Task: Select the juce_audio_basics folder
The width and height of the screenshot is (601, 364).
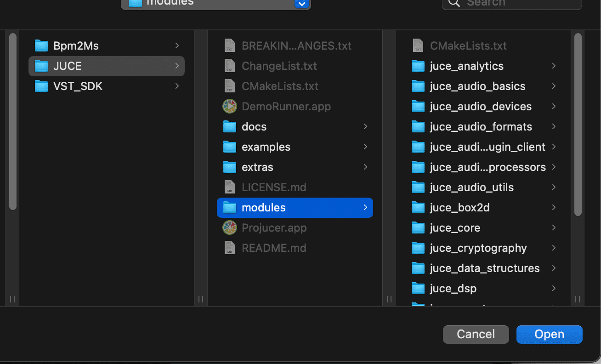Action: click(x=477, y=86)
